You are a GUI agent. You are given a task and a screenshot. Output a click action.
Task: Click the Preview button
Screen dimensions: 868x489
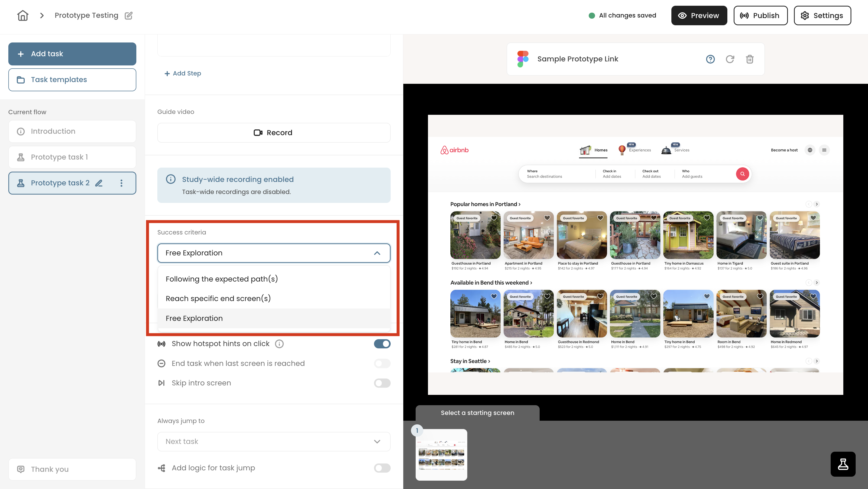[x=699, y=15]
